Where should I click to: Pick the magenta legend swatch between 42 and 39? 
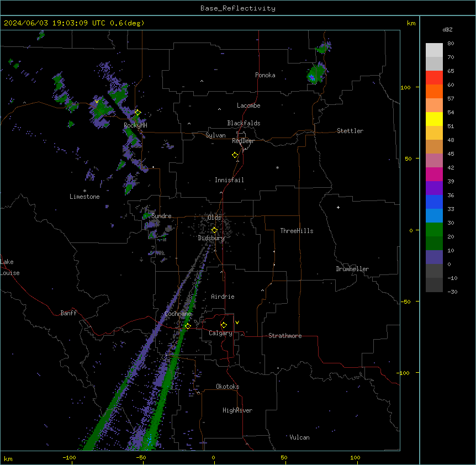(x=434, y=174)
